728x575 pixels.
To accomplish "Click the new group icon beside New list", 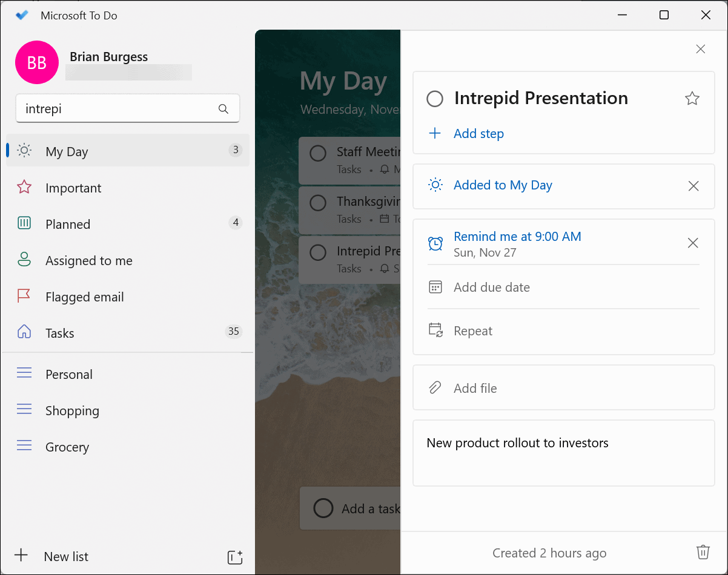I will pyautogui.click(x=234, y=557).
